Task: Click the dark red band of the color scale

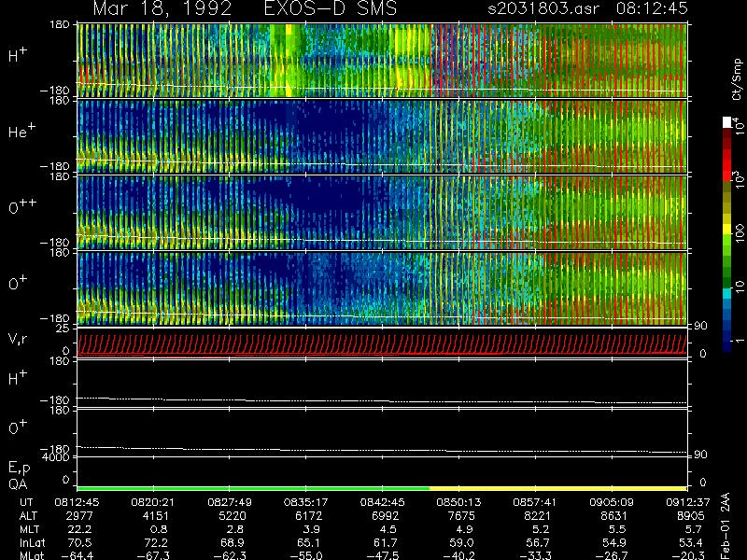Action: 727,138
